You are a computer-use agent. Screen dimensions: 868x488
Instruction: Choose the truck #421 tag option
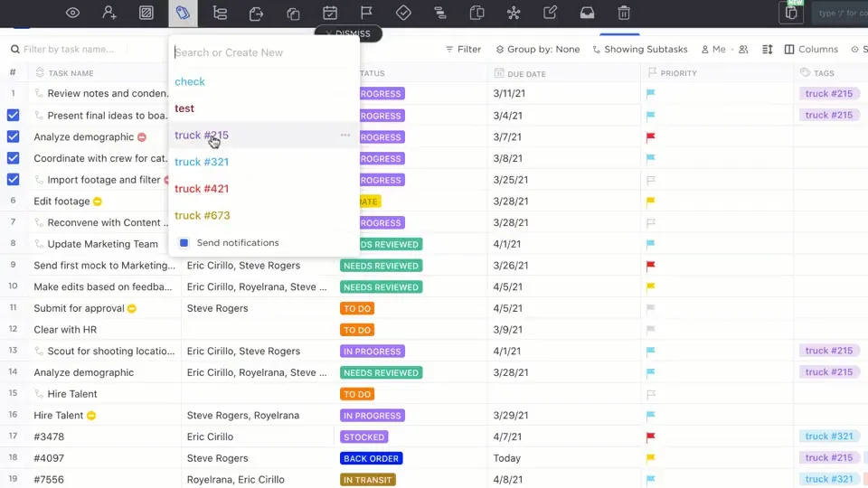(202, 189)
